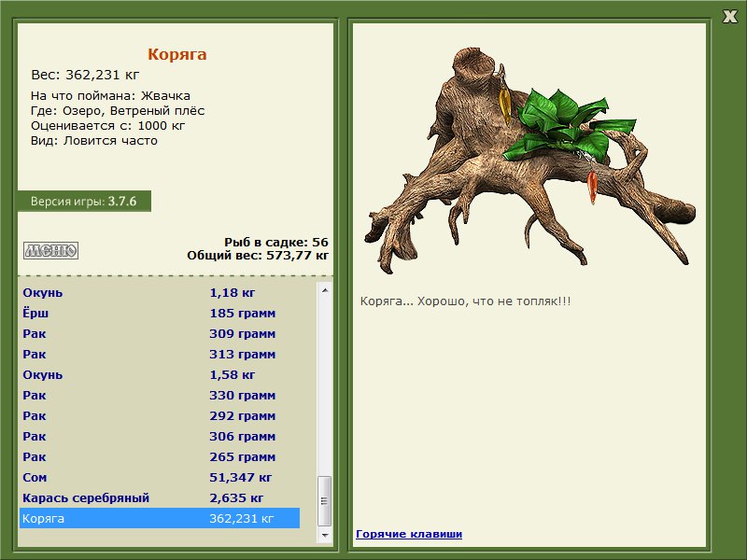Click the scrollbar down arrow in fish list
The image size is (747, 560).
(325, 535)
